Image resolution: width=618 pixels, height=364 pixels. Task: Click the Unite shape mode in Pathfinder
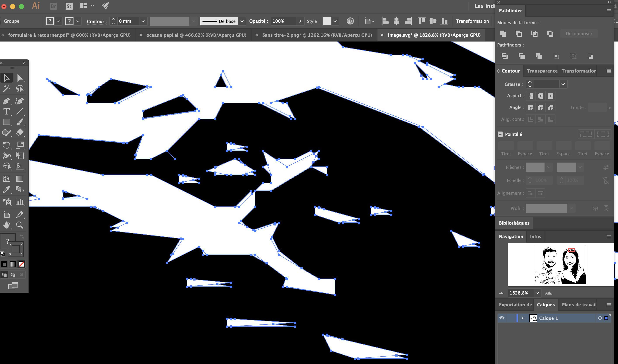click(x=503, y=34)
